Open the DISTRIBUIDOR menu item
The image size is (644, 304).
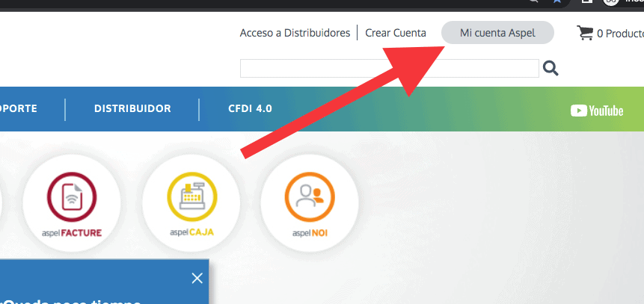tap(132, 109)
